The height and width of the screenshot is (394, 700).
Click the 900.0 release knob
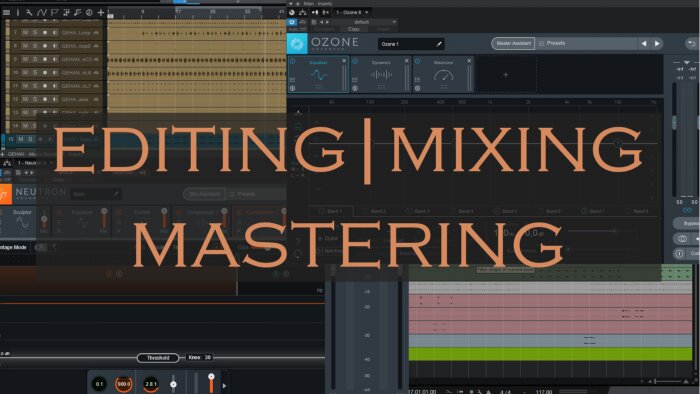[x=124, y=384]
